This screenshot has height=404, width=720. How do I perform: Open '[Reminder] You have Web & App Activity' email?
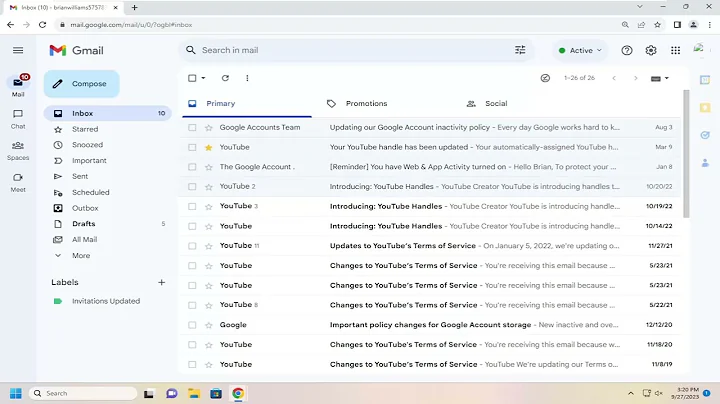[x=418, y=167]
